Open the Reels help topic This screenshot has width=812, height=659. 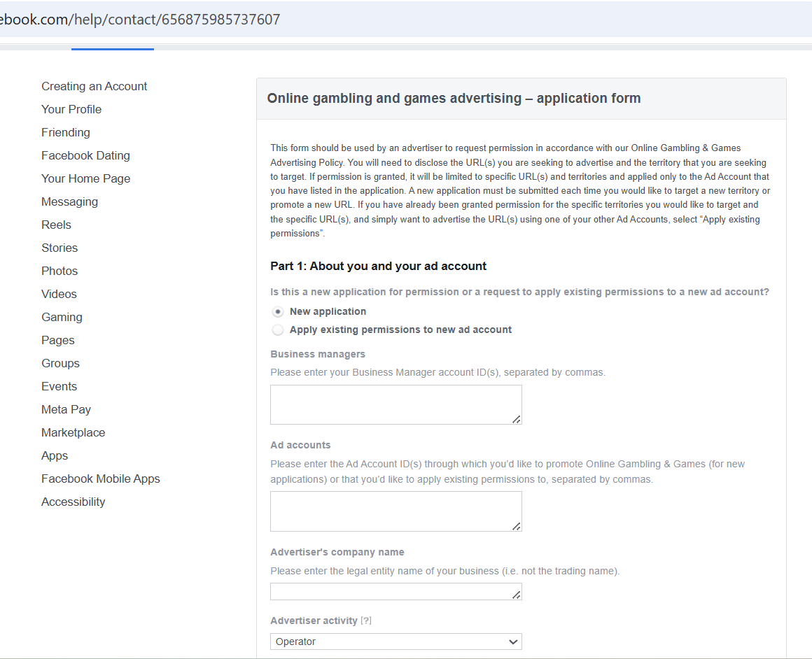56,225
